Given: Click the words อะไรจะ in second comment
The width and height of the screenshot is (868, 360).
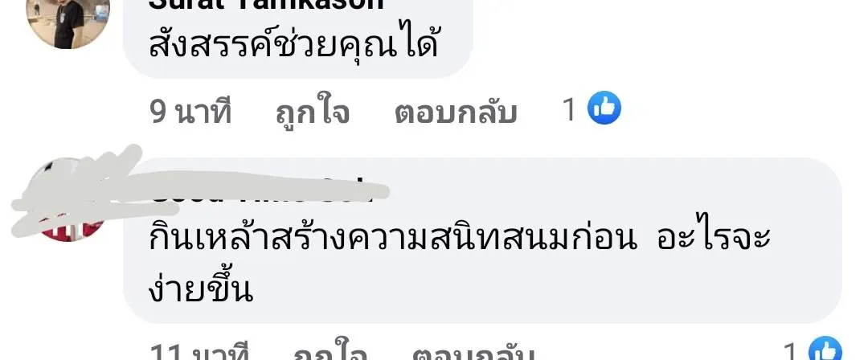Looking at the screenshot, I should (714, 238).
